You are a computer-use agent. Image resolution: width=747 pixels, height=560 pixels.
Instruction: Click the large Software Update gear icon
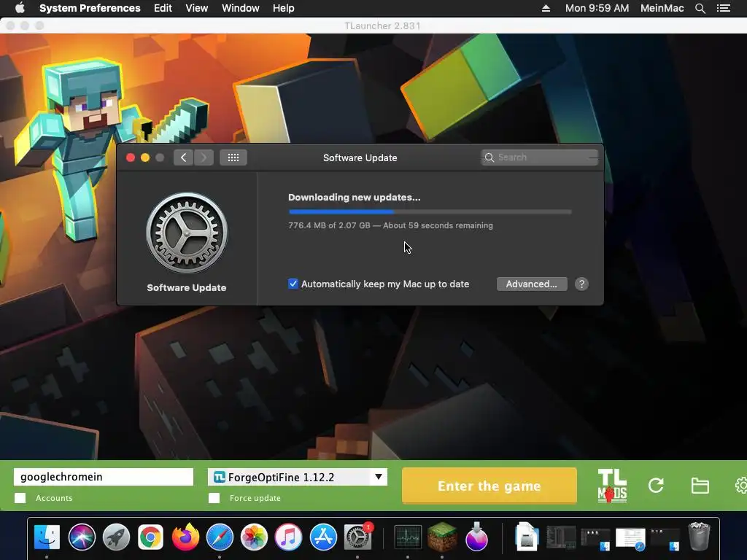click(x=187, y=233)
